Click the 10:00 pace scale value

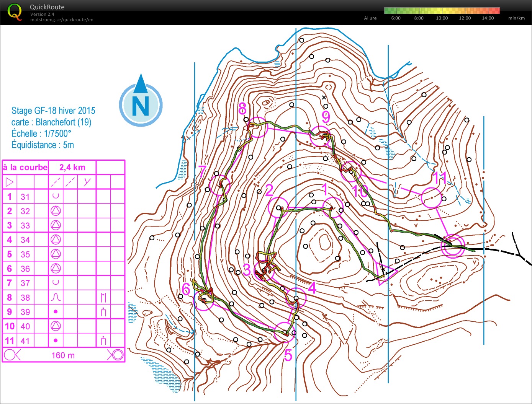pyautogui.click(x=442, y=18)
